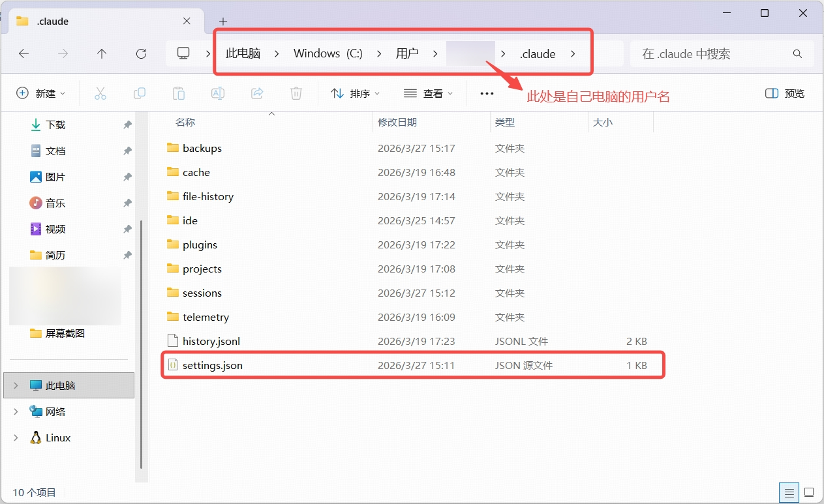Click the Rename icon in toolbar
This screenshot has height=504, width=824.
click(x=218, y=93)
